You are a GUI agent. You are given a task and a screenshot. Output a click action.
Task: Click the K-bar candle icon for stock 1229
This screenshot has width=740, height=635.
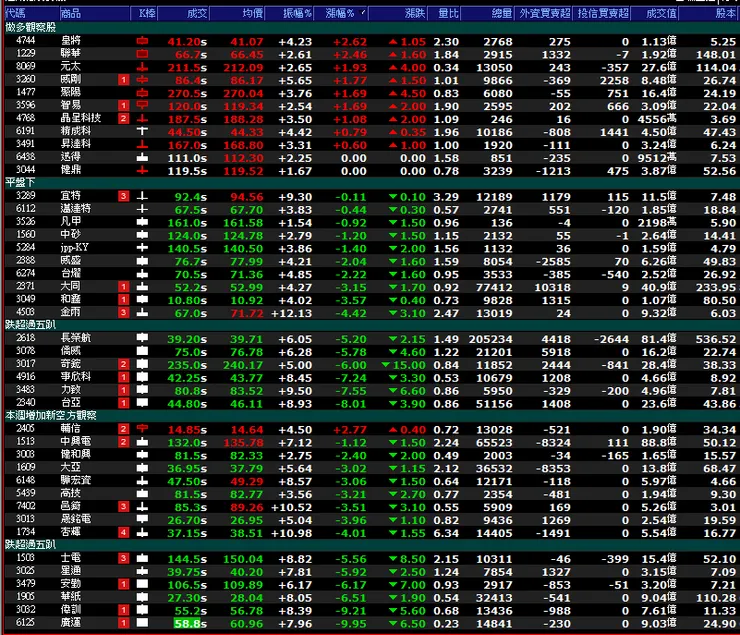tap(142, 54)
